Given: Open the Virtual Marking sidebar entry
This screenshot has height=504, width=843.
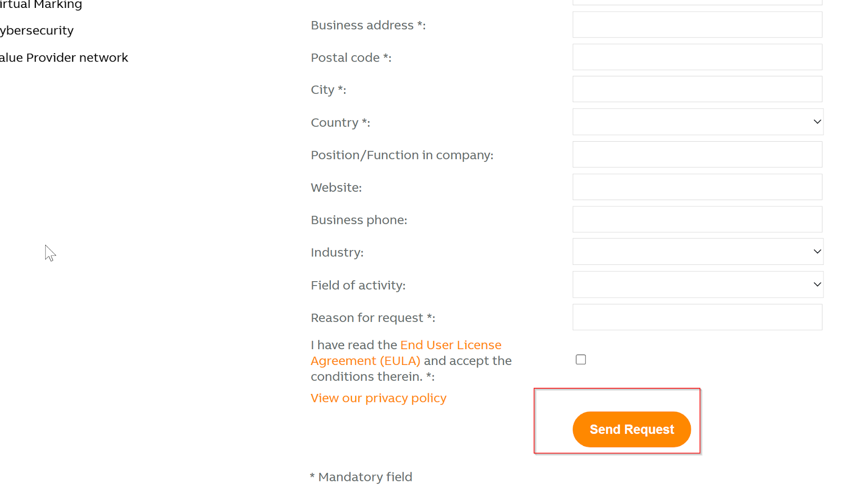Looking at the screenshot, I should coord(41,5).
